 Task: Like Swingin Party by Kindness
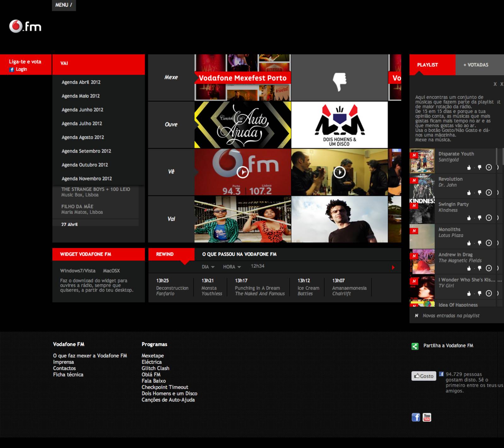tap(469, 218)
